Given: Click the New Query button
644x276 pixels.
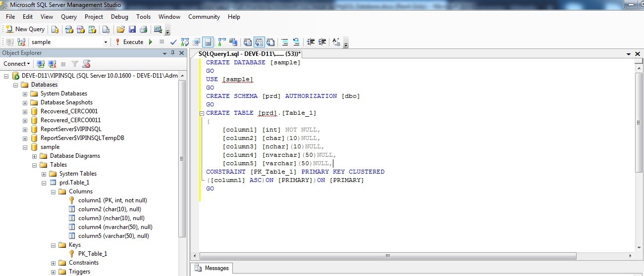Looking at the screenshot, I should tap(25, 29).
